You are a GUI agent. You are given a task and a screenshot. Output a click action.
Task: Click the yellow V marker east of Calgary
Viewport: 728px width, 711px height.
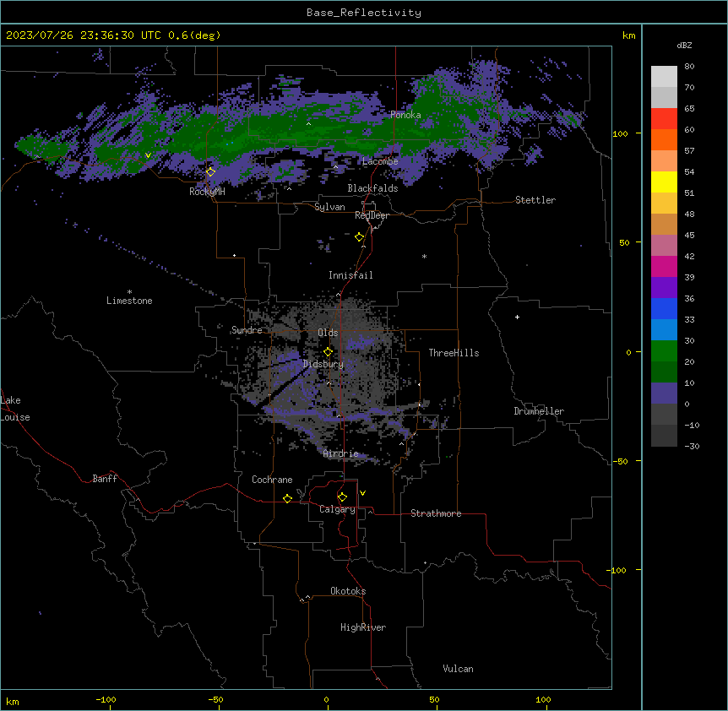point(362,493)
